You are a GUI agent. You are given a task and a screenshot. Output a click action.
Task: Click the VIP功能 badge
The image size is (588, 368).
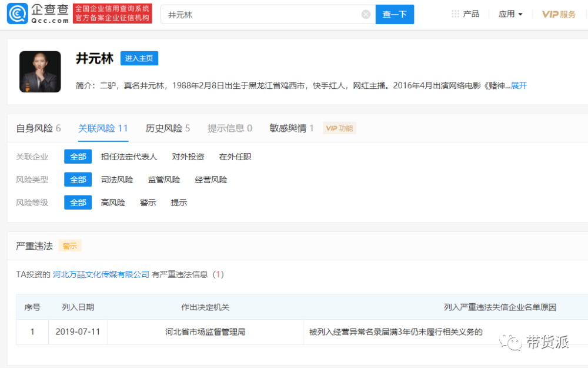point(339,128)
